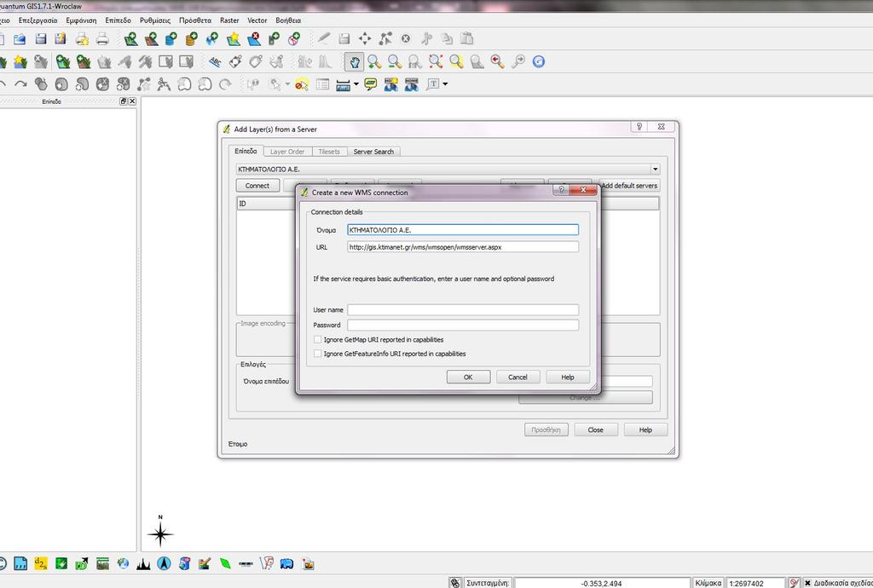Image resolution: width=873 pixels, height=588 pixels.
Task: Click the Print icon in the toolbar
Action: [x=102, y=39]
